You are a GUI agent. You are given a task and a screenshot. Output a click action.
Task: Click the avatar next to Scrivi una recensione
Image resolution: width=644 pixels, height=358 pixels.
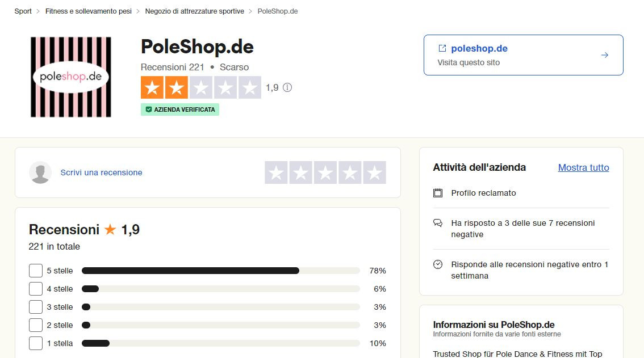point(40,172)
